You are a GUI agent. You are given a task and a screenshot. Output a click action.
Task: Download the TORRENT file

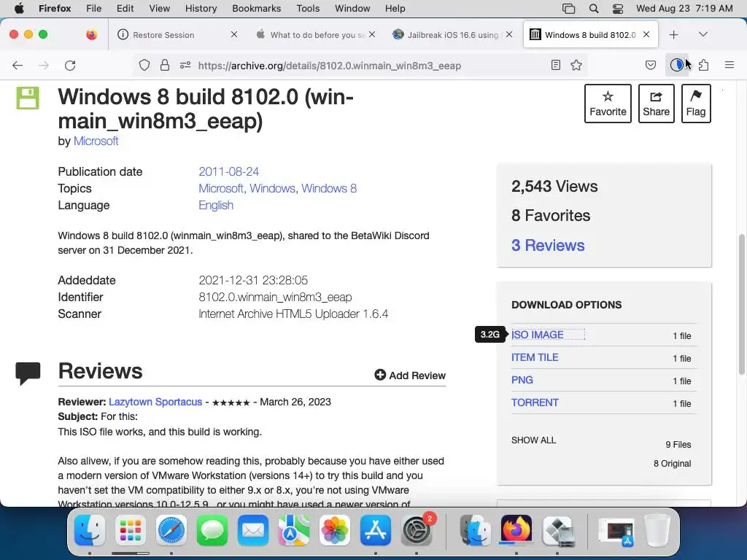click(x=535, y=402)
